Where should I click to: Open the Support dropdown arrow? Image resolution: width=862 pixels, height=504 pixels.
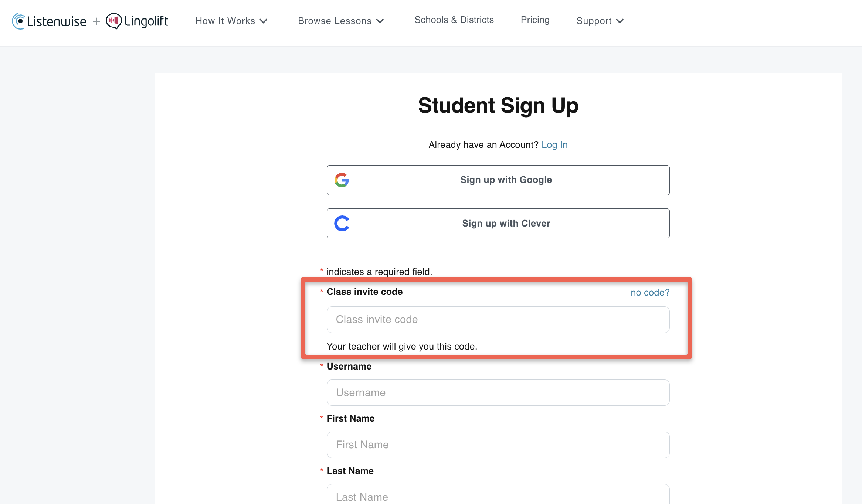[620, 21]
